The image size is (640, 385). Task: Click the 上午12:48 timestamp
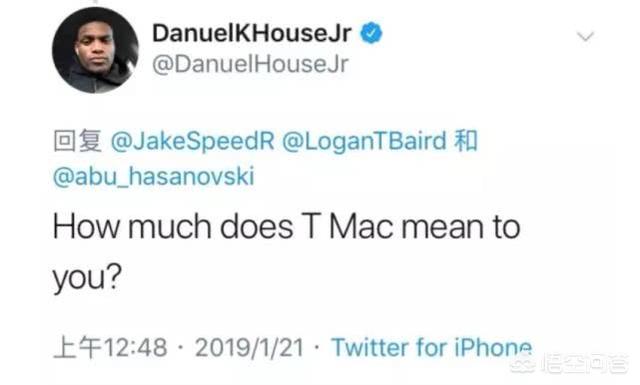pyautogui.click(x=110, y=348)
